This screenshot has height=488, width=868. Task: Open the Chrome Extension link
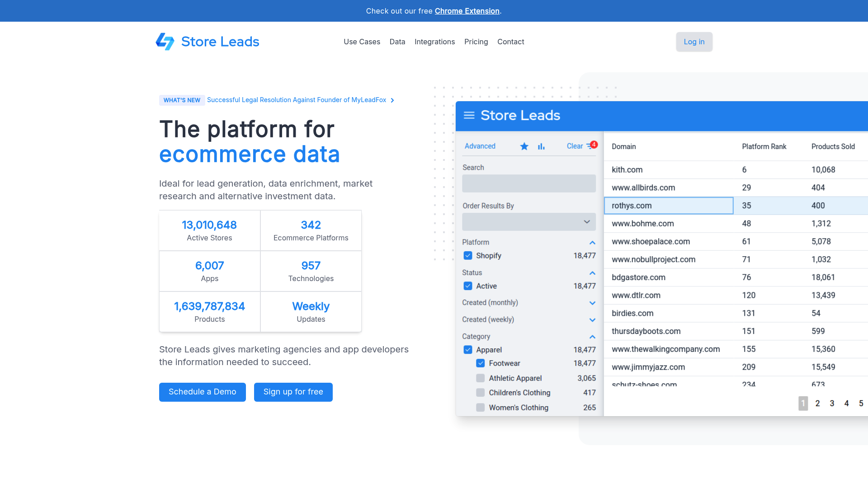pyautogui.click(x=467, y=11)
